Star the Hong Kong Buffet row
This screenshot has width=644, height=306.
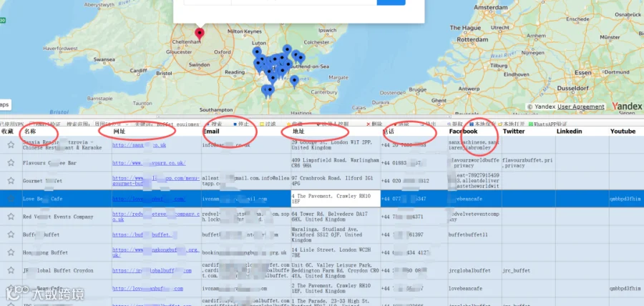click(11, 252)
